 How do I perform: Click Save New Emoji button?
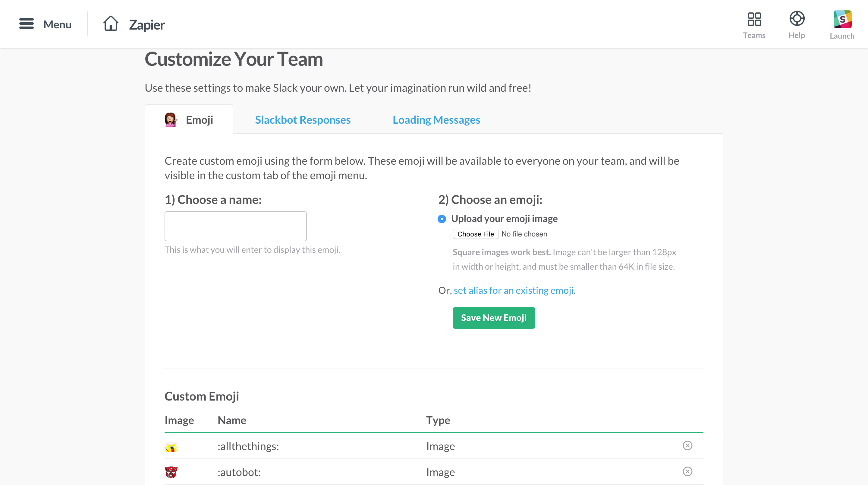(494, 318)
